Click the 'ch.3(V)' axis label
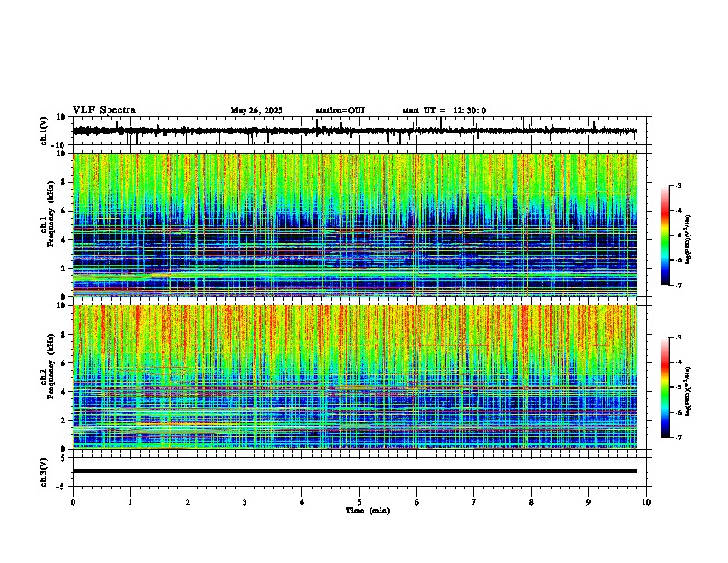The height and width of the screenshot is (563, 728). point(44,473)
